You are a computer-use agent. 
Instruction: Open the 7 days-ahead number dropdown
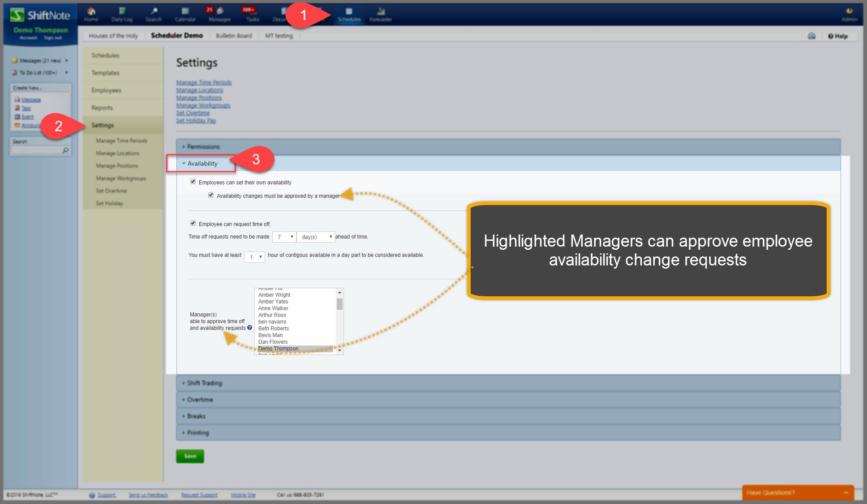click(284, 237)
